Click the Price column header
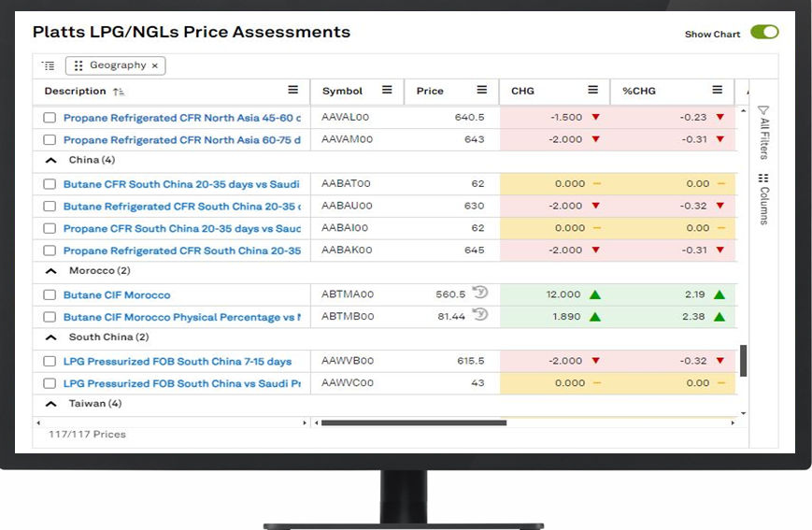The width and height of the screenshot is (812, 530). 430,92
